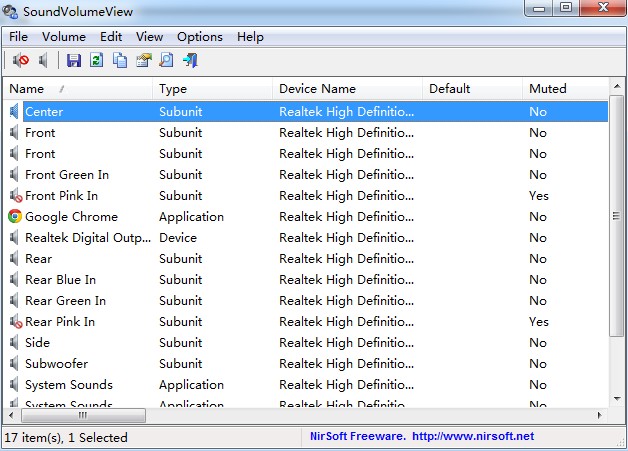Click the vertical scrollbar down arrow
Screen dimensions: 628x451
pos(617,399)
